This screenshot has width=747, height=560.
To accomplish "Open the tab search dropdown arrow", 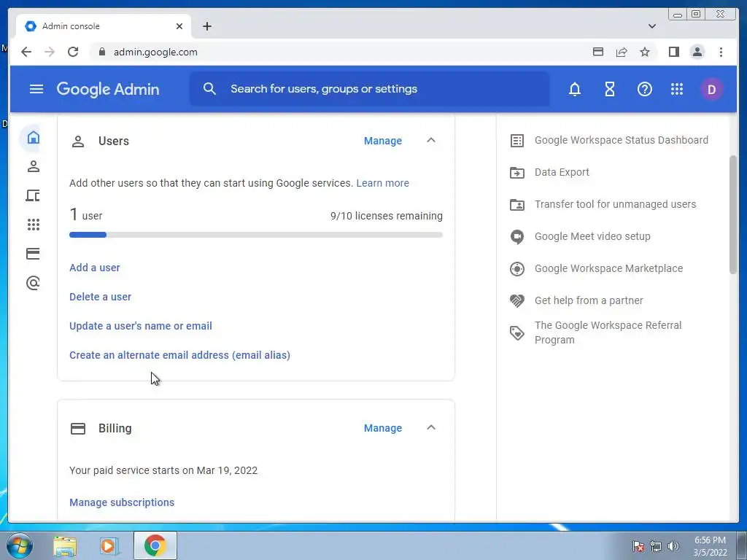I will pyautogui.click(x=652, y=26).
